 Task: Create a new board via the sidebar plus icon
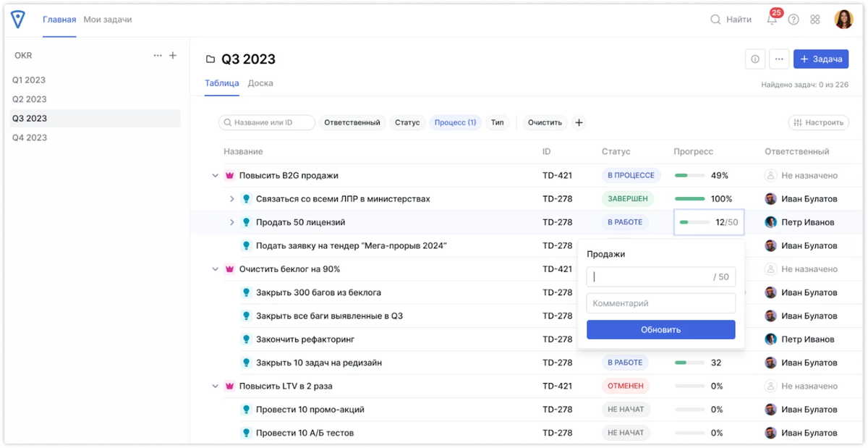click(174, 55)
